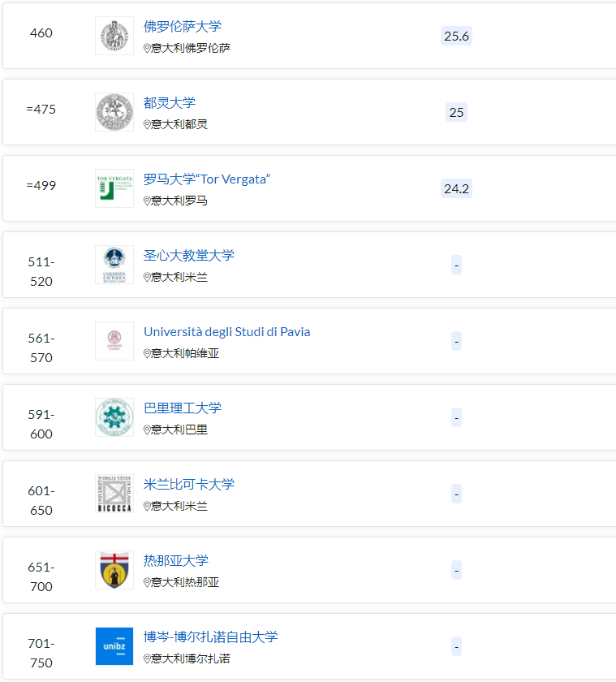Click the location text 意大利博尔扎诺

tap(191, 659)
